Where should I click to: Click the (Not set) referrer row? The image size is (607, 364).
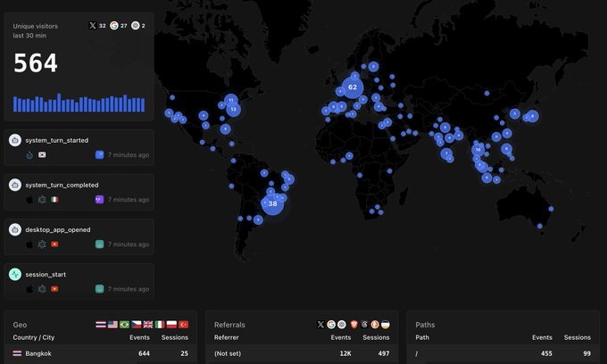point(302,353)
